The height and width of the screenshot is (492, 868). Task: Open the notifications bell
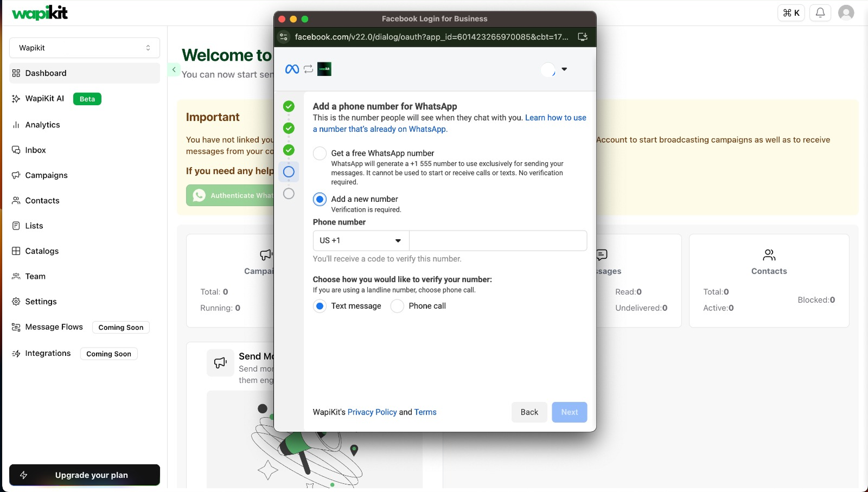click(820, 12)
